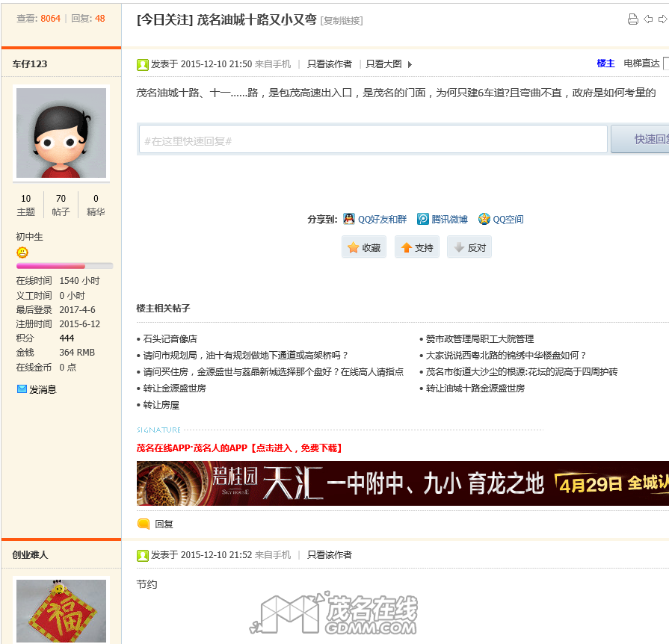Click the 反对 downvote button
The width and height of the screenshot is (669, 644).
click(x=469, y=247)
